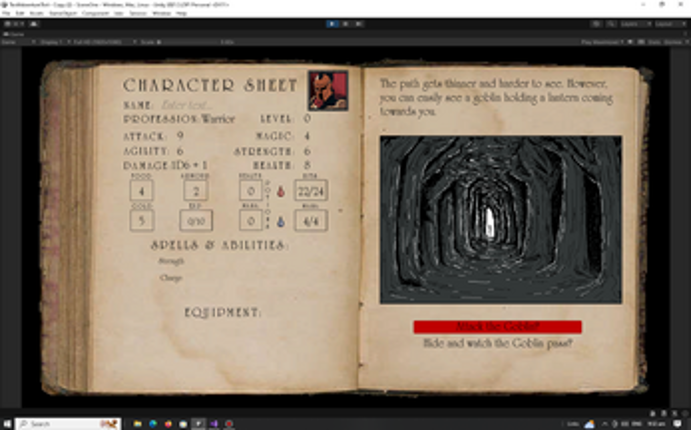
Task: Click the Armour value box showing 2
Action: 196,191
